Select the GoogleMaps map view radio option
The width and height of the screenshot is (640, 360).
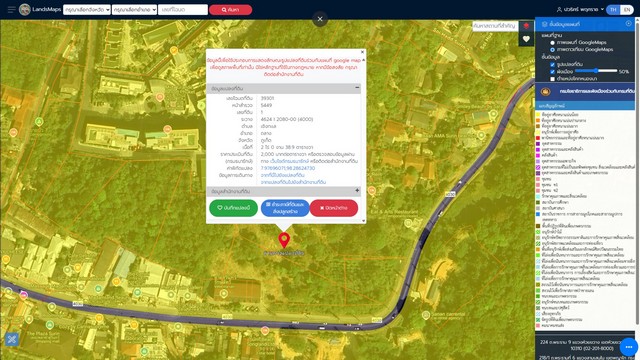(552, 42)
